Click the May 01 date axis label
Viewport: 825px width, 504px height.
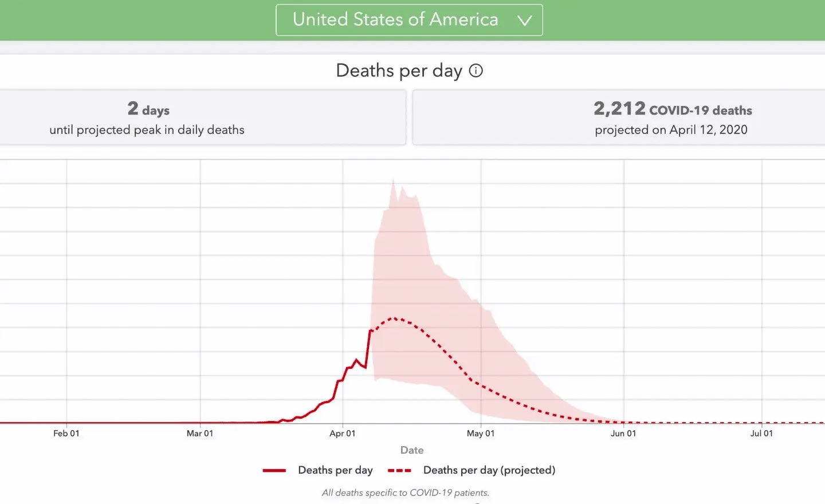click(x=481, y=434)
